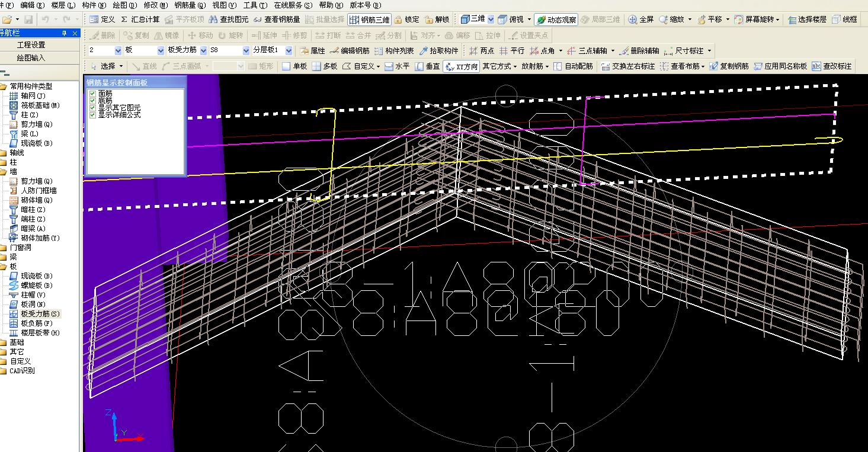Click 绘图输入 navigation button

pyautogui.click(x=31, y=58)
